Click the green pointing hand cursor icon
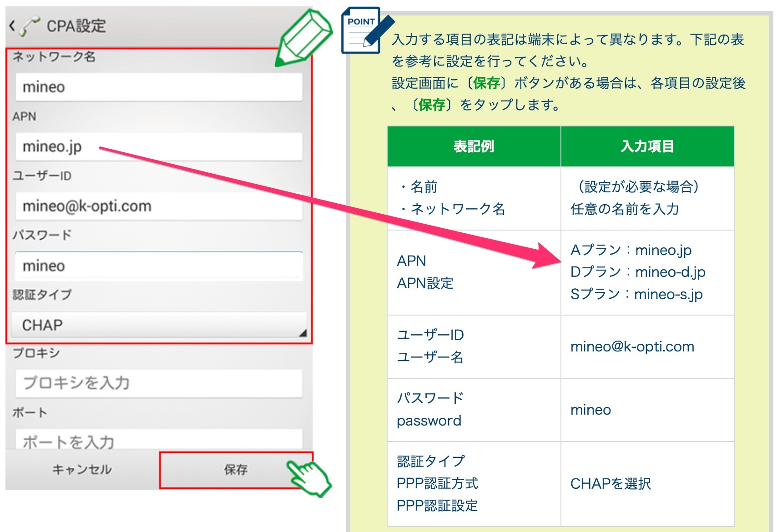Image resolution: width=777 pixels, height=532 pixels. tap(310, 477)
